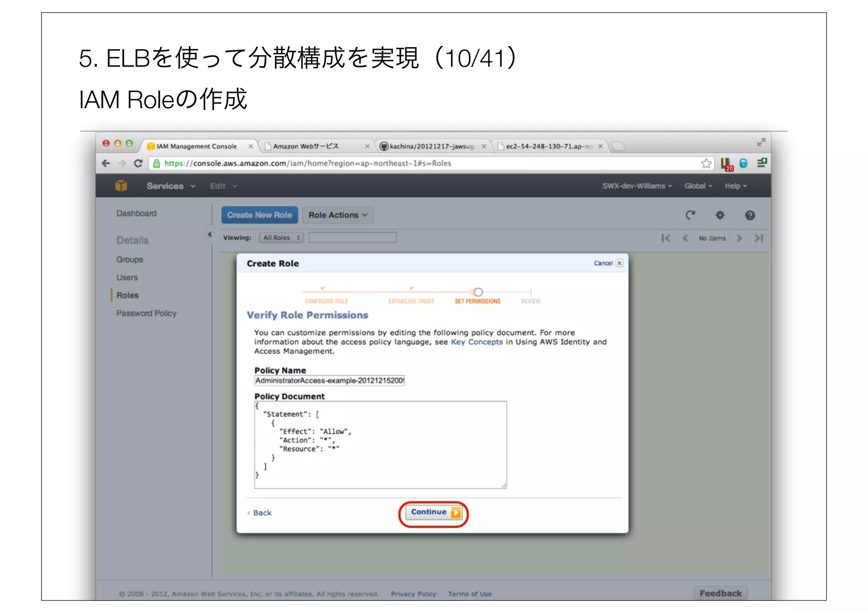This screenshot has width=868, height=613.
Task: Open the All Roles viewing selector
Action: coord(281,238)
